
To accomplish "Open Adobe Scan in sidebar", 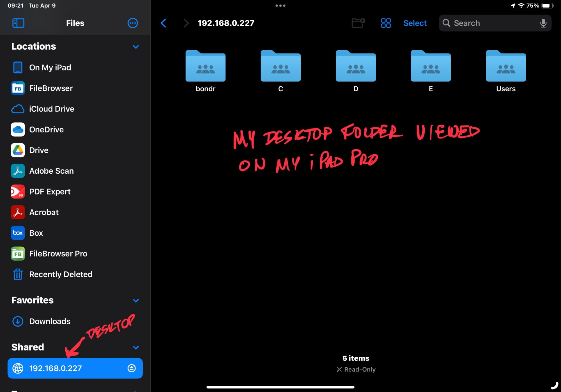I will click(51, 171).
